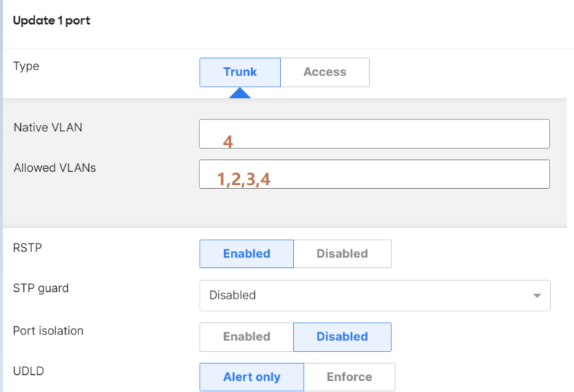The width and height of the screenshot is (574, 392).
Task: Set UDLD to Enforce
Action: (350, 377)
